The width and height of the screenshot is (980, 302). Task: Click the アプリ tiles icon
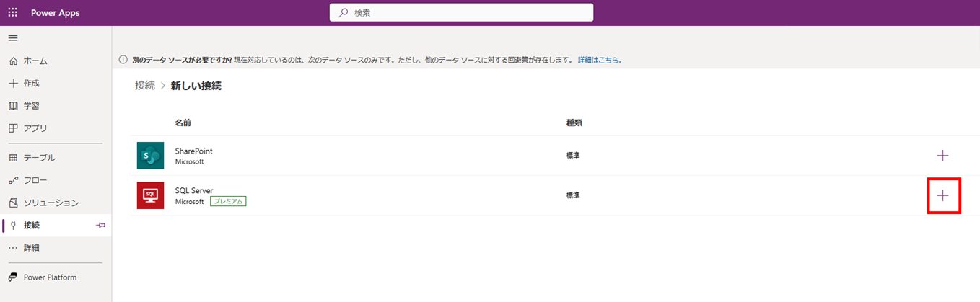pyautogui.click(x=13, y=128)
